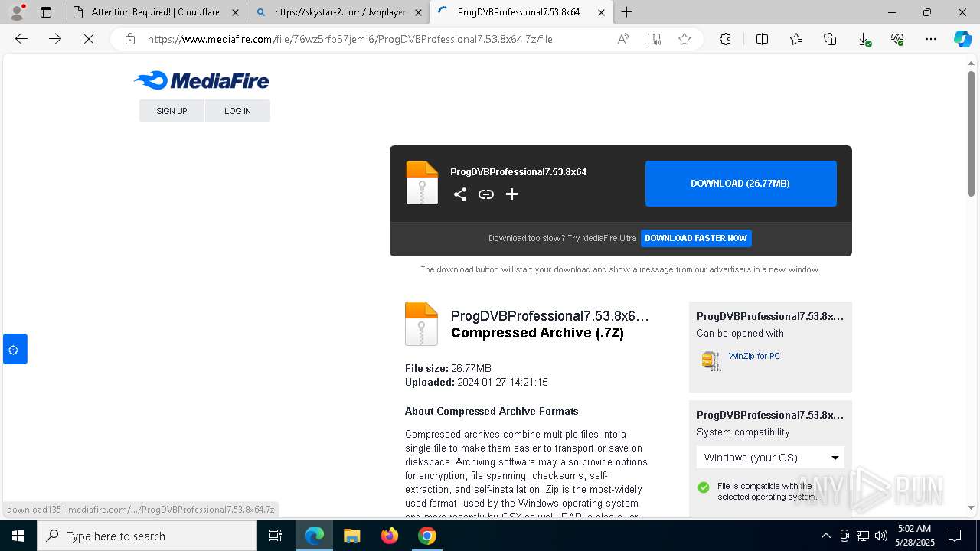Launch Chrome from the taskbar
Viewport: 980px width, 551px height.
pyautogui.click(x=427, y=536)
